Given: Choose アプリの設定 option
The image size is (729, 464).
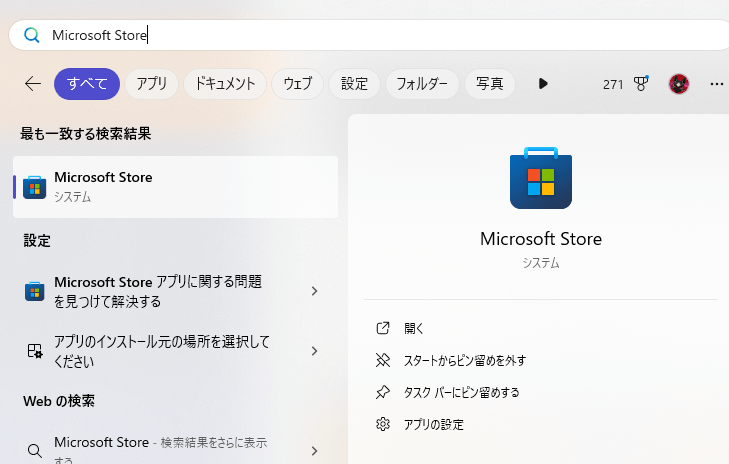Looking at the screenshot, I should [434, 424].
